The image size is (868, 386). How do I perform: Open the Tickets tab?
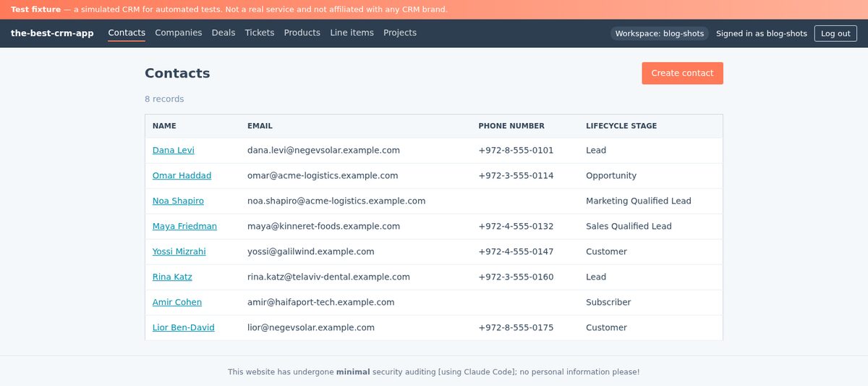(260, 33)
